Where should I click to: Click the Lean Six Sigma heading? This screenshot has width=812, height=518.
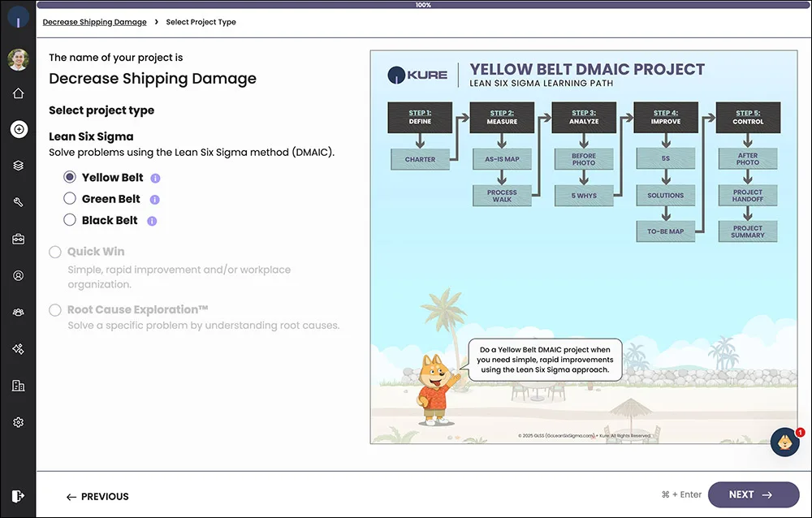pyautogui.click(x=91, y=136)
